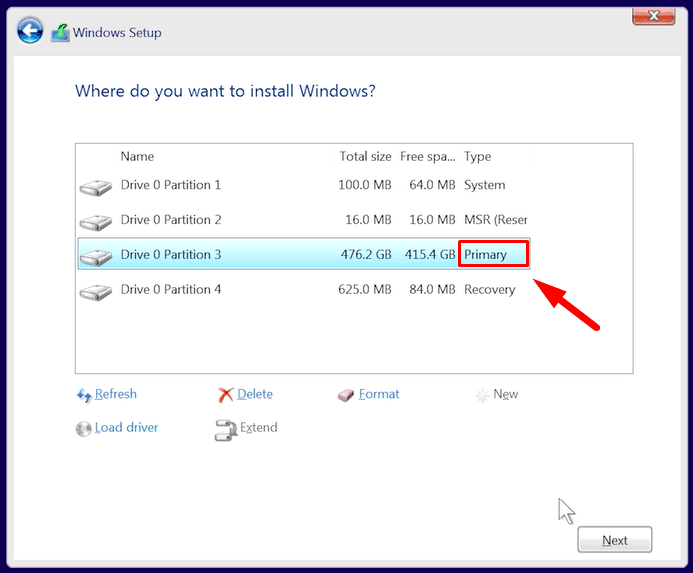Click the Windows Setup title icon
Screen dimensions: 693x573
point(60,33)
